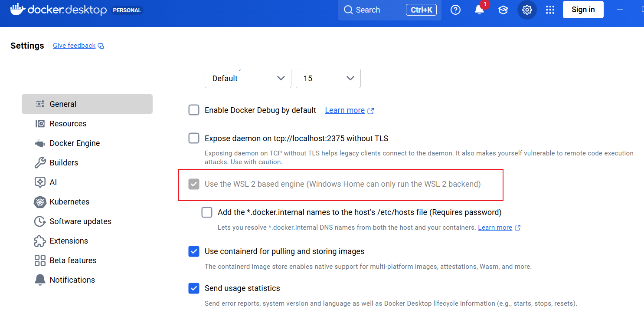This screenshot has height=320, width=644.
Task: Uncheck Use containerd for pulling and storing images
Action: 194,251
